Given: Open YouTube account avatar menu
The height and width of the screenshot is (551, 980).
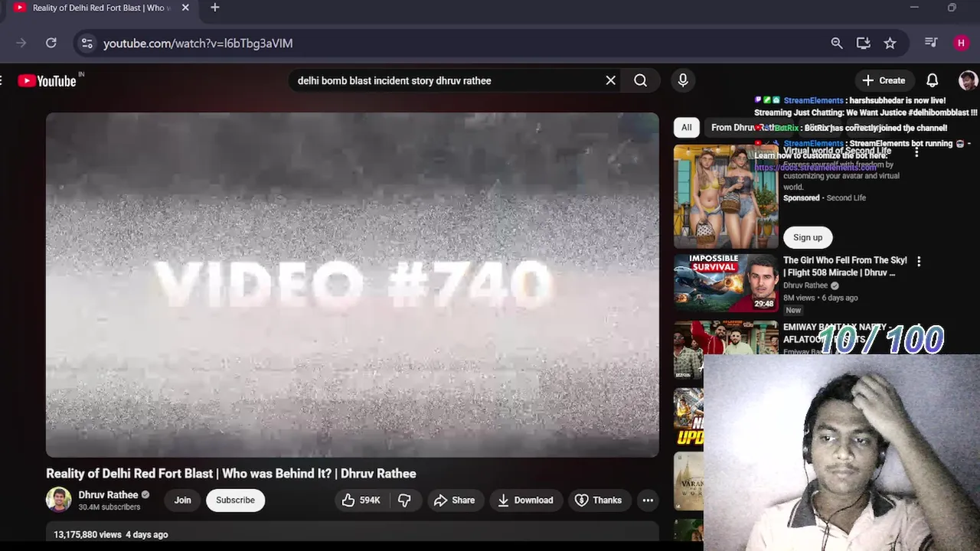Looking at the screenshot, I should (968, 80).
